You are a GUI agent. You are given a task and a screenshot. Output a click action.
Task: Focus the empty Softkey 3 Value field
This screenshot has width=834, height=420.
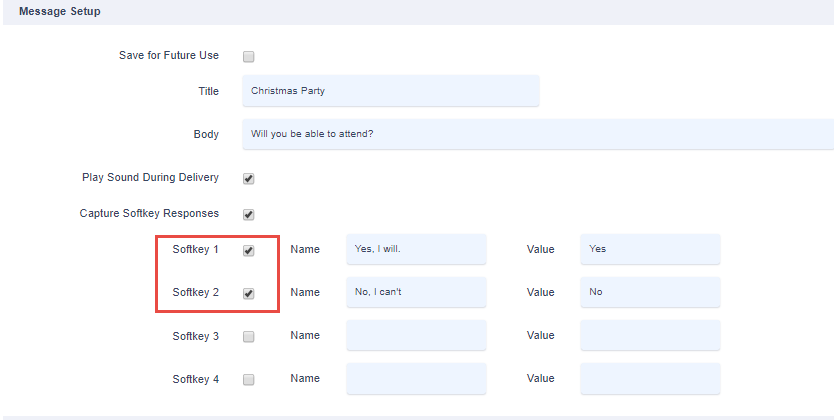(650, 335)
